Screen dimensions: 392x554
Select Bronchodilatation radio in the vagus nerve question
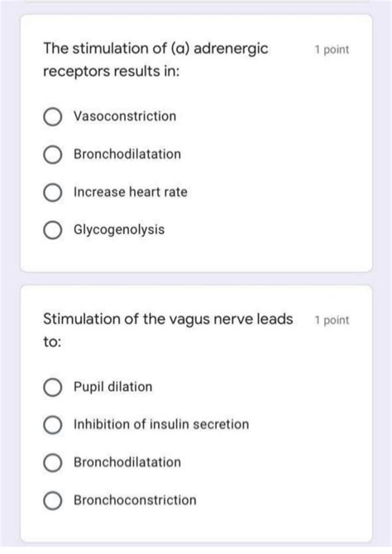pyautogui.click(x=53, y=462)
